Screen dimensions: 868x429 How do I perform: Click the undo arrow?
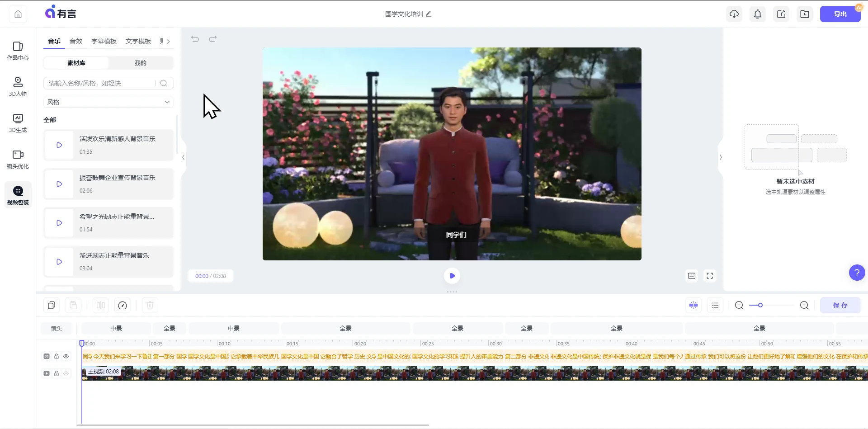point(195,39)
